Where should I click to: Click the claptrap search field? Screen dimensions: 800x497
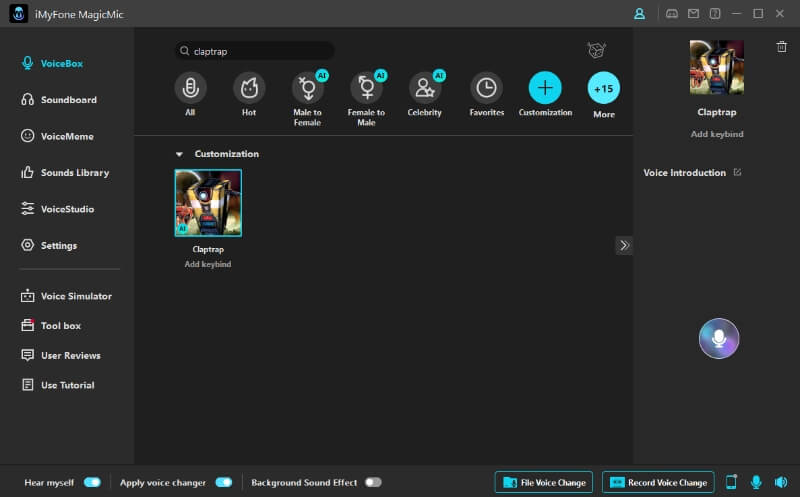tap(255, 51)
